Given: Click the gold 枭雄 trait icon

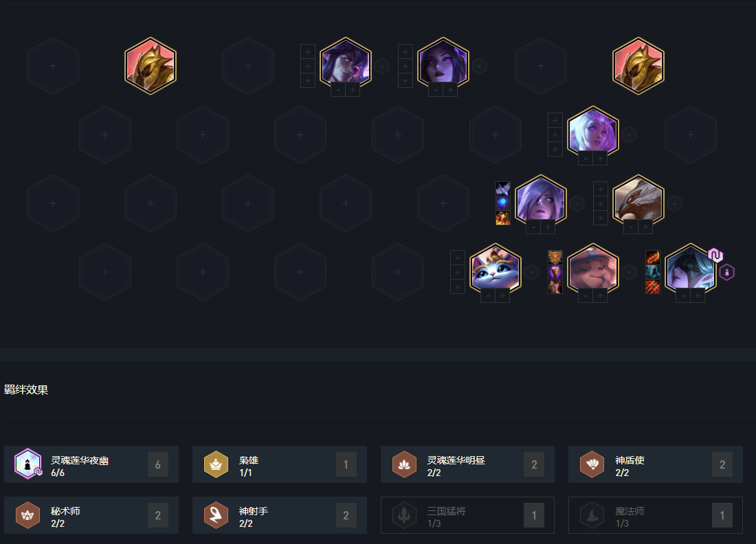Looking at the screenshot, I should (216, 464).
